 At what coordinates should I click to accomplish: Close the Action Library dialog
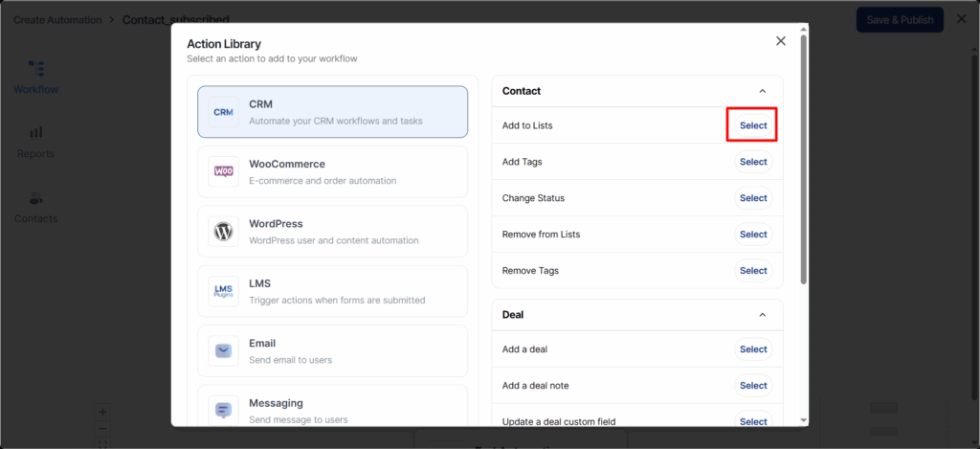point(781,41)
